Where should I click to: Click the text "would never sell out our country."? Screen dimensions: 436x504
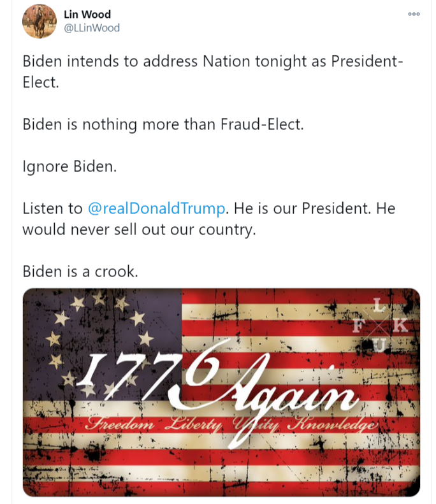pyautogui.click(x=139, y=229)
